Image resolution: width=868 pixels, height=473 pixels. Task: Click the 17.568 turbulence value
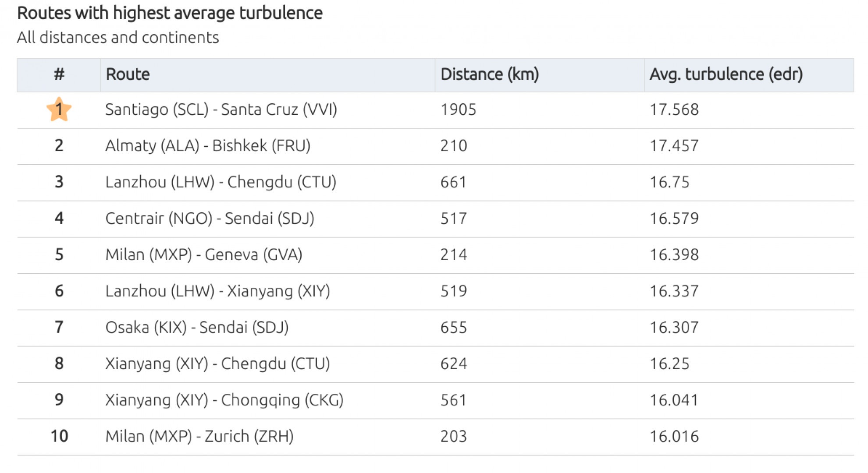[674, 109]
